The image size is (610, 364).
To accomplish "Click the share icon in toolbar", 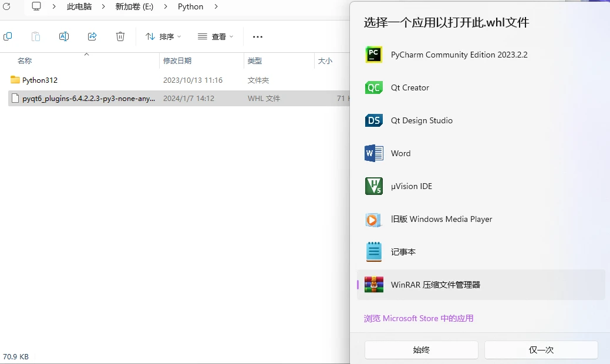I will (92, 36).
